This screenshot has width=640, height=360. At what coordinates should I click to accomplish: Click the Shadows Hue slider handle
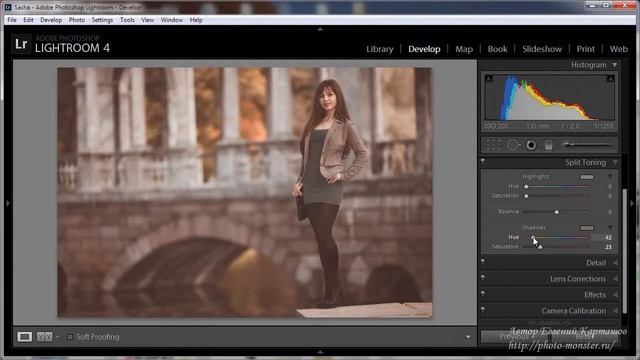click(533, 237)
